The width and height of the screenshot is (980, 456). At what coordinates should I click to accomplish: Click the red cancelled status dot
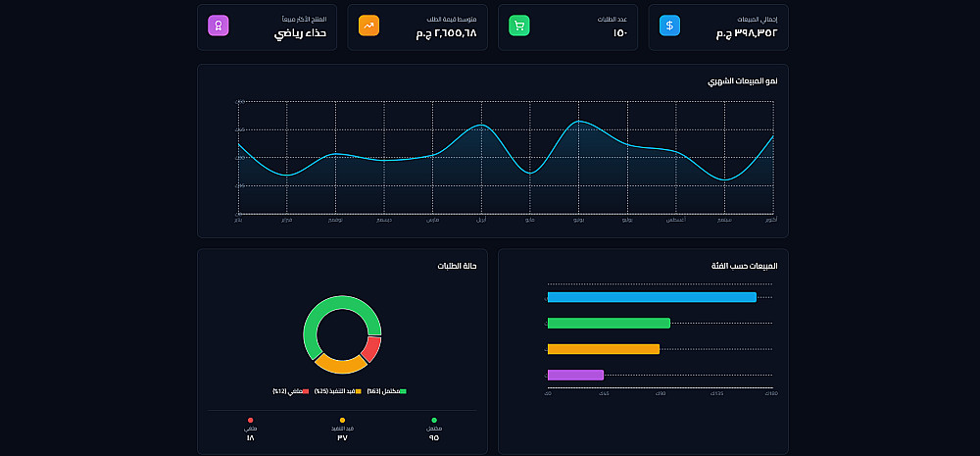coord(250,421)
